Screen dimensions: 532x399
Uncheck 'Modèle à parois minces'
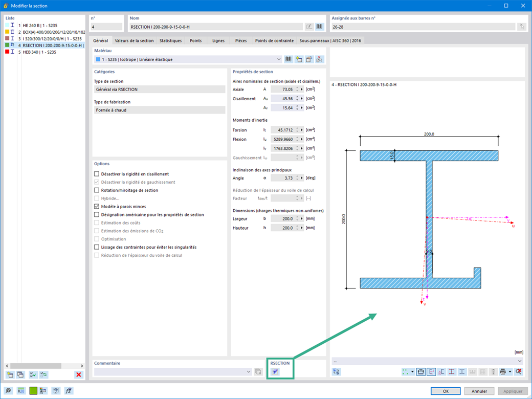pyautogui.click(x=97, y=206)
